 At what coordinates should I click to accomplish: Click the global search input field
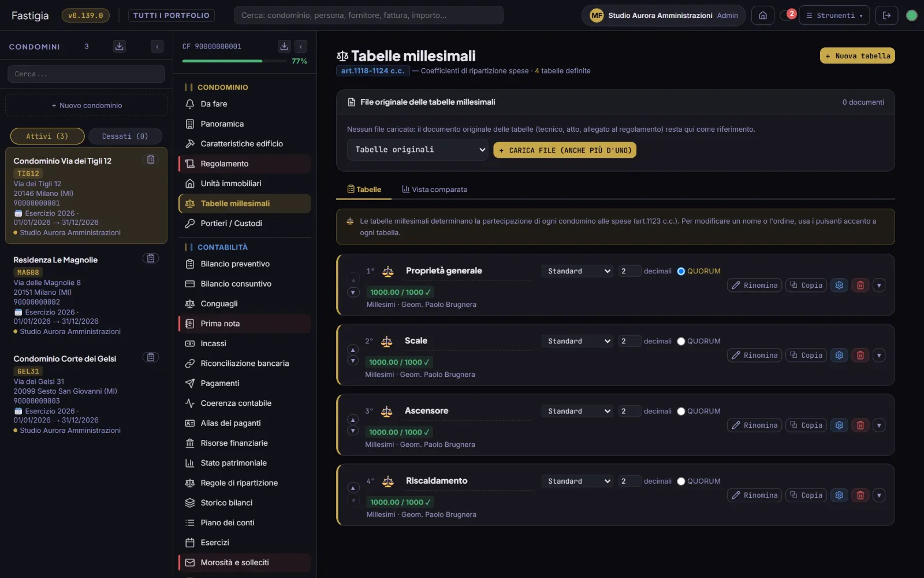(x=368, y=16)
